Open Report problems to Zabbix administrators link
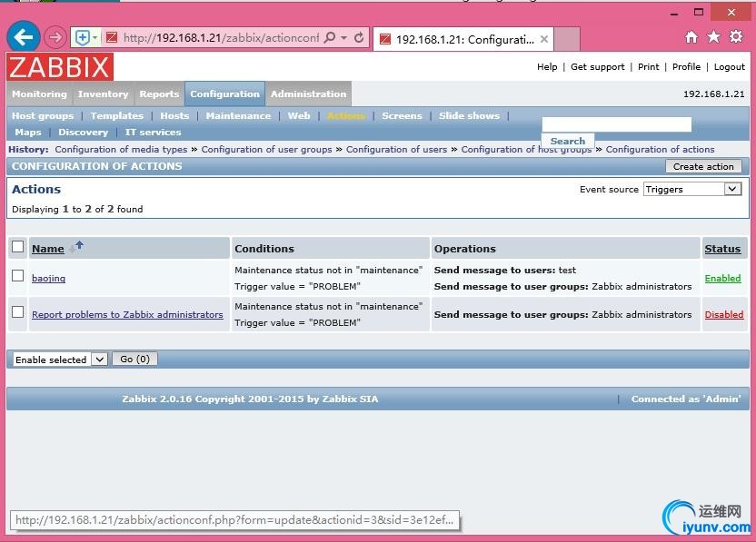 [127, 315]
